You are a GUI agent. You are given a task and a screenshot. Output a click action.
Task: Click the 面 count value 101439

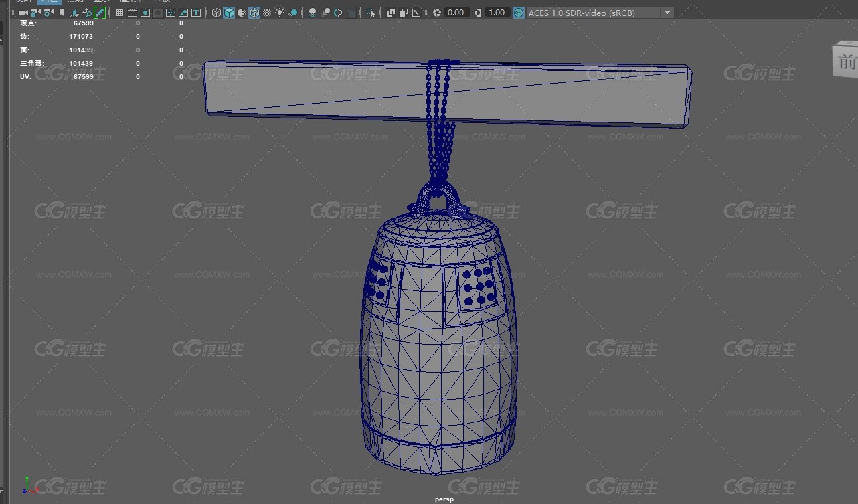click(x=81, y=50)
